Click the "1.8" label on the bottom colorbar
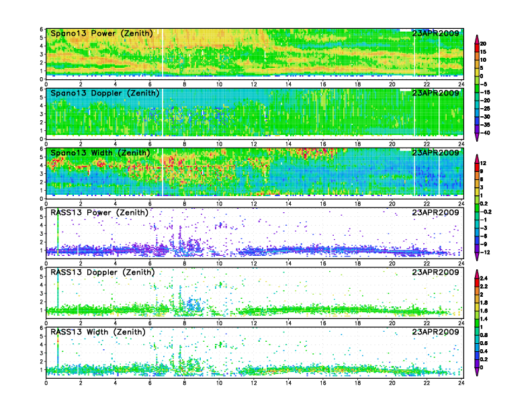Viewport: 532px width, 411px height. (x=484, y=303)
